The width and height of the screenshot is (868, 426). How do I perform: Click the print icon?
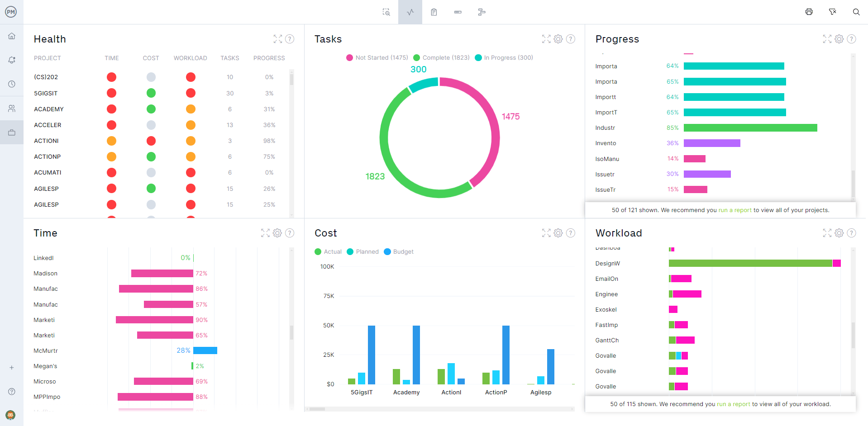click(x=809, y=12)
